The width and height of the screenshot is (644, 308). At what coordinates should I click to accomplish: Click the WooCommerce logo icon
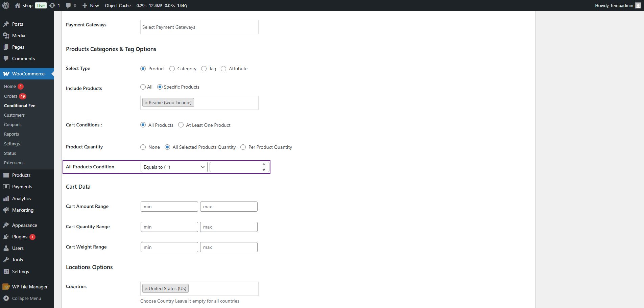pos(6,74)
